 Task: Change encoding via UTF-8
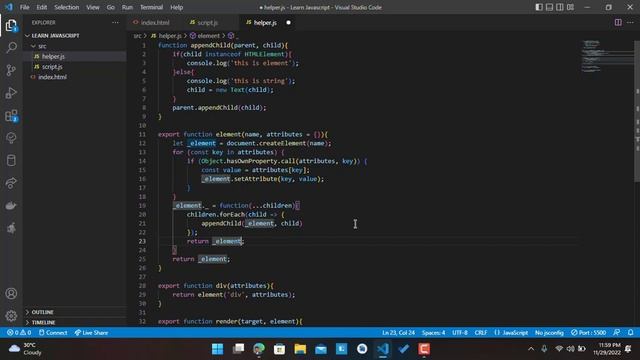[x=460, y=333]
